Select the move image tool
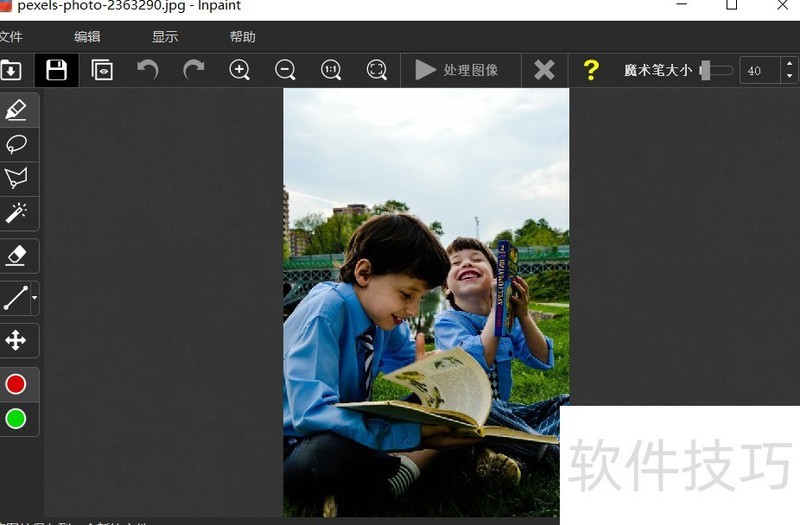The height and width of the screenshot is (525, 800). pyautogui.click(x=16, y=340)
